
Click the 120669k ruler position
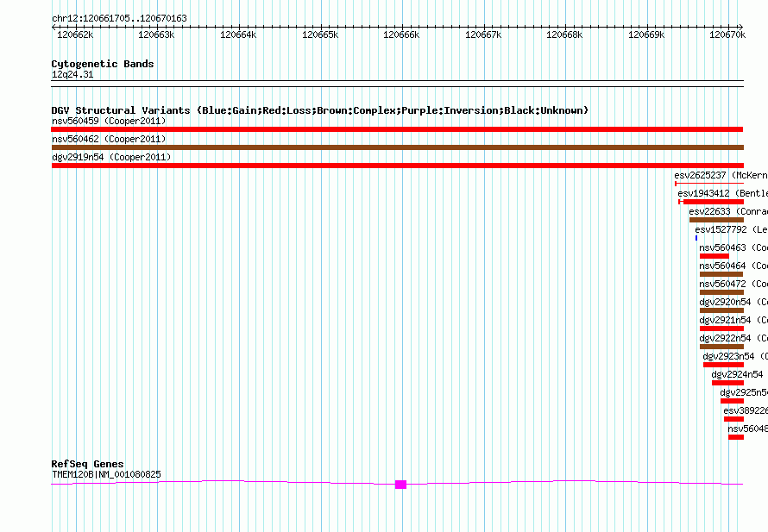(x=646, y=34)
